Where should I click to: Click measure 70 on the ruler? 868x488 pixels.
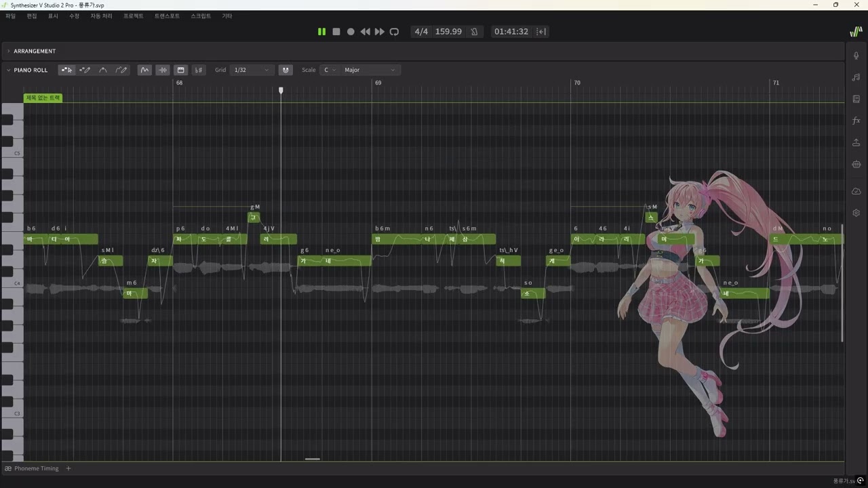[x=577, y=83]
